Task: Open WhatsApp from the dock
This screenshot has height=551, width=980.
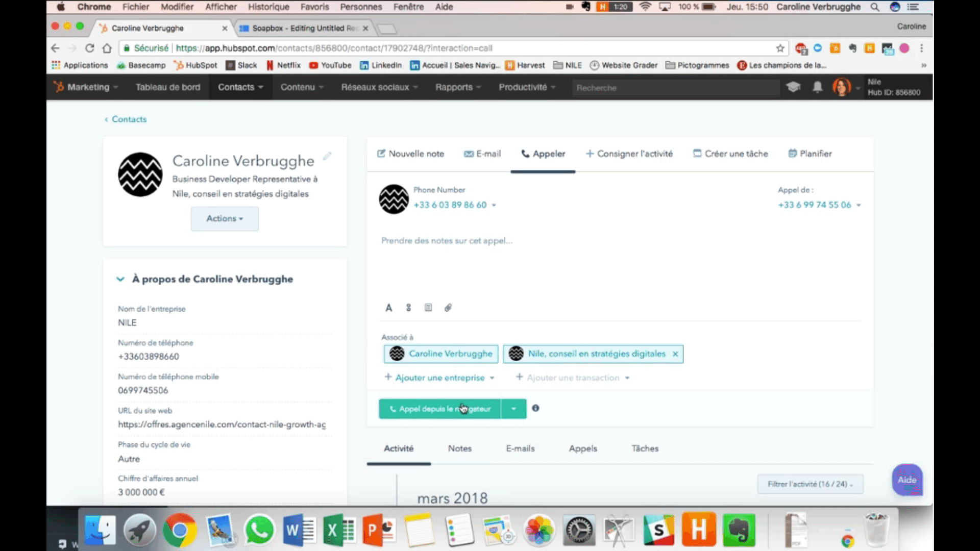Action: (x=259, y=531)
